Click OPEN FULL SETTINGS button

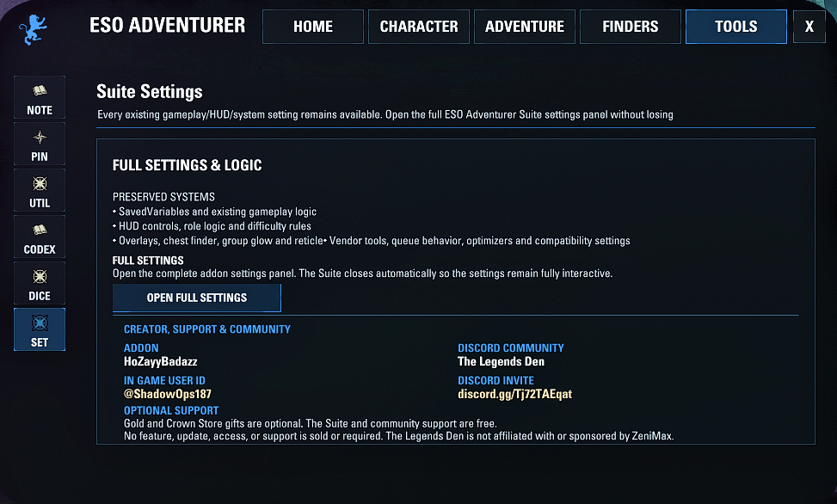tap(196, 298)
